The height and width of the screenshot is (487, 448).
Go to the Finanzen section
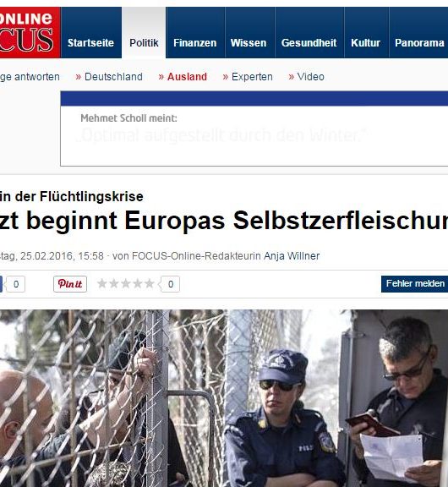tap(195, 33)
